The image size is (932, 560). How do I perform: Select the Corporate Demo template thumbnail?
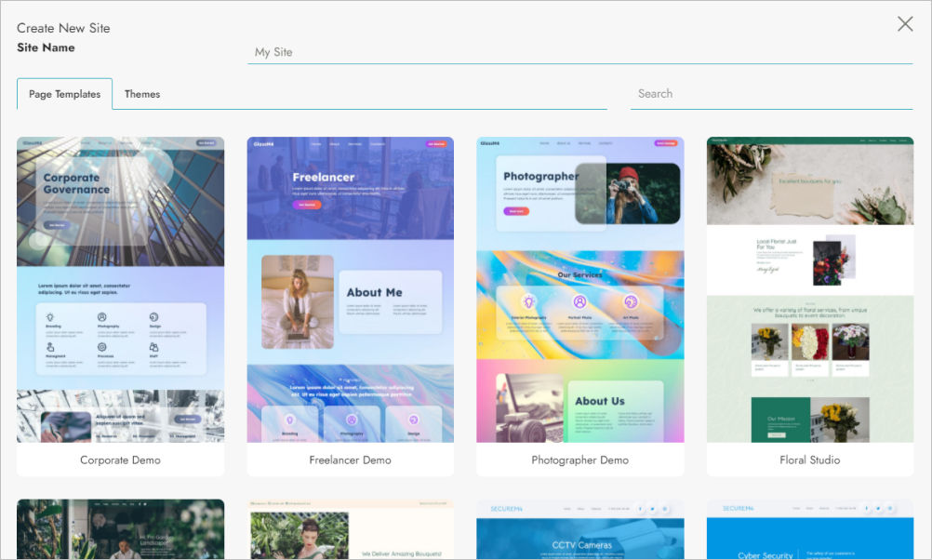(120, 289)
